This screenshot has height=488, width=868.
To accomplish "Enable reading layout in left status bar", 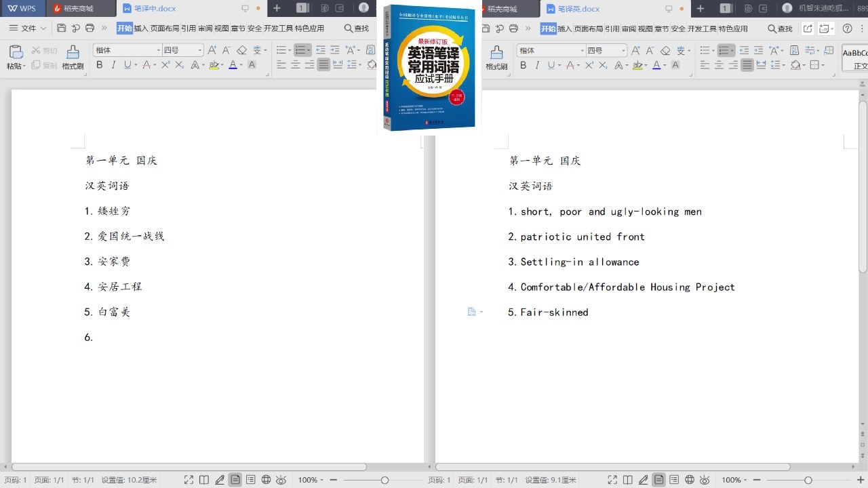I will tap(204, 480).
